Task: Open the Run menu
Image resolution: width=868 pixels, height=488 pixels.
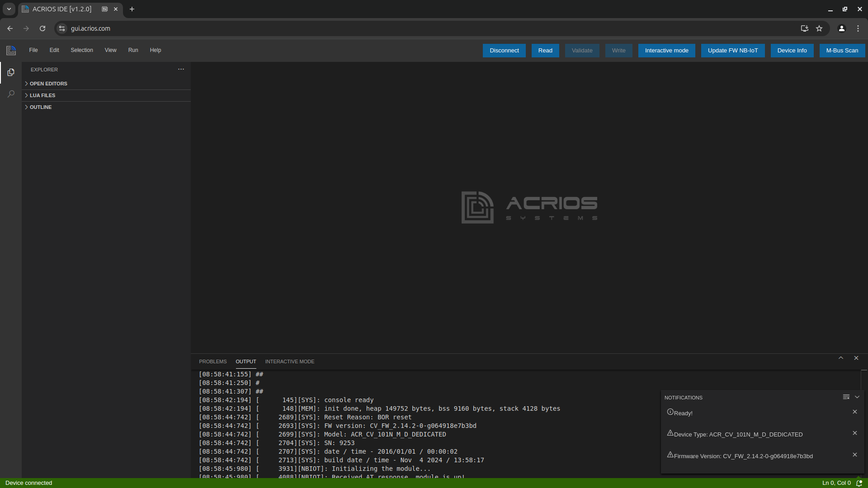Action: coord(133,50)
